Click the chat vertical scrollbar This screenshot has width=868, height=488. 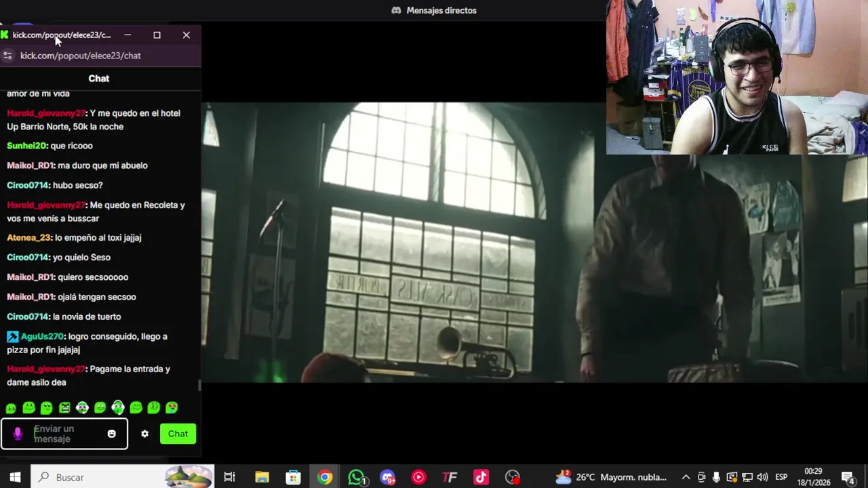coord(199,384)
